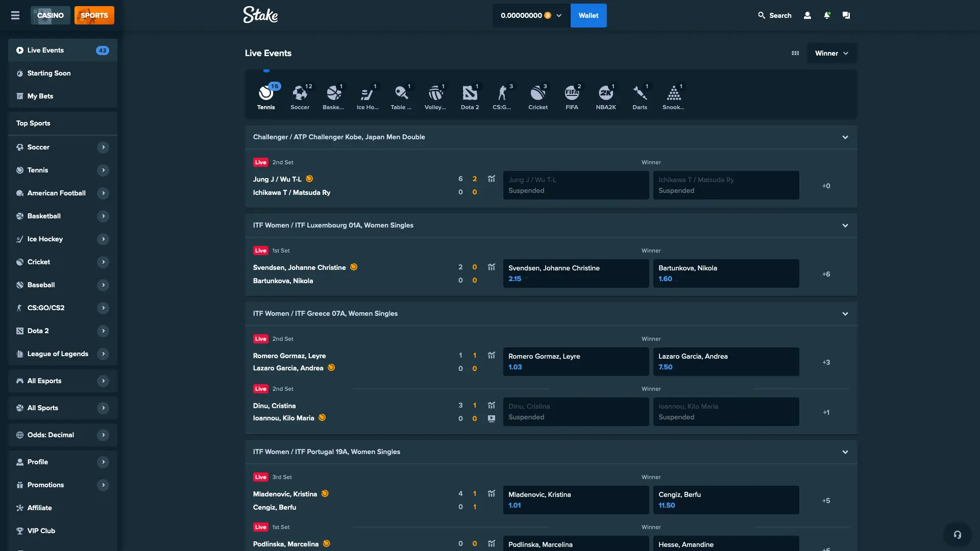980x551 pixels.
Task: Open the balance currency dropdown
Action: tap(559, 15)
